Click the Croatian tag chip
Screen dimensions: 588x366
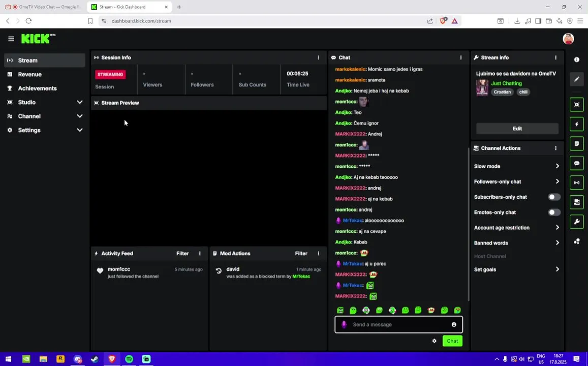click(502, 92)
